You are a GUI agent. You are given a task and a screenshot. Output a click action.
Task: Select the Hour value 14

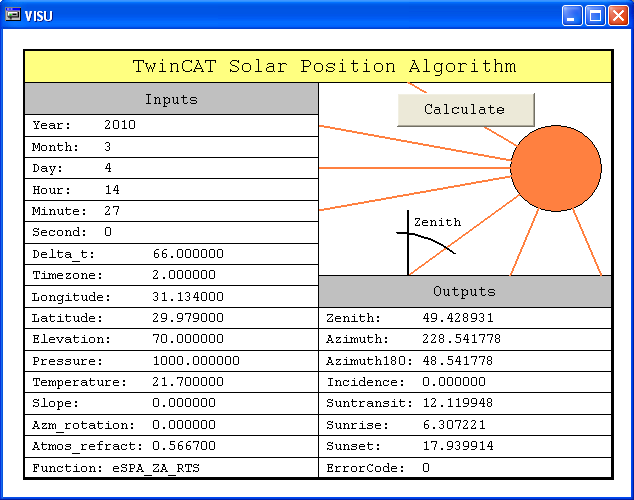point(112,190)
